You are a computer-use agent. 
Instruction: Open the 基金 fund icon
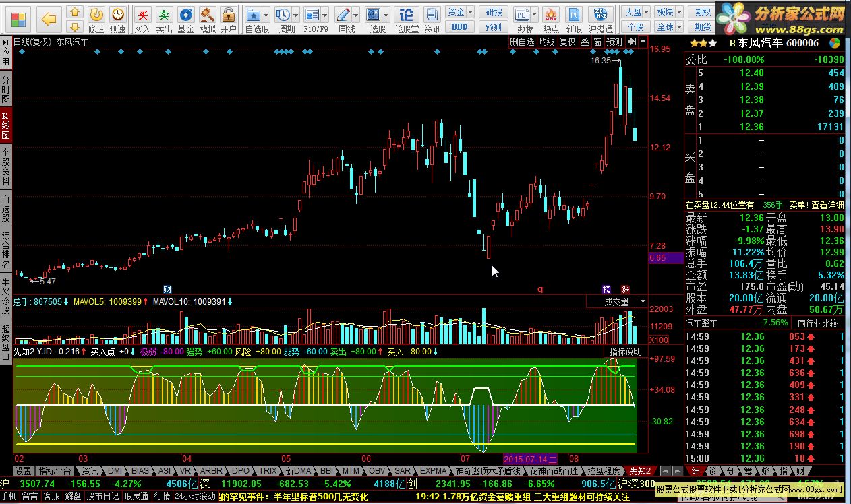[x=185, y=19]
